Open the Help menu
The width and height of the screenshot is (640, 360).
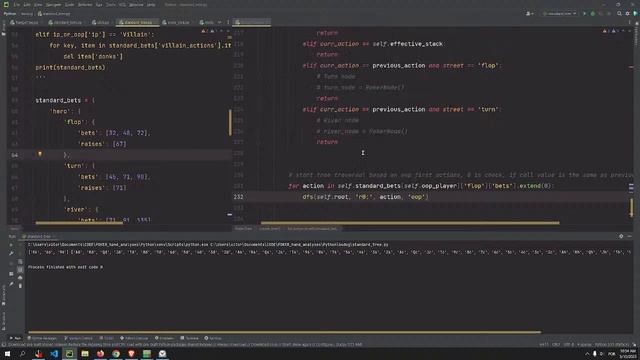coord(151,4)
